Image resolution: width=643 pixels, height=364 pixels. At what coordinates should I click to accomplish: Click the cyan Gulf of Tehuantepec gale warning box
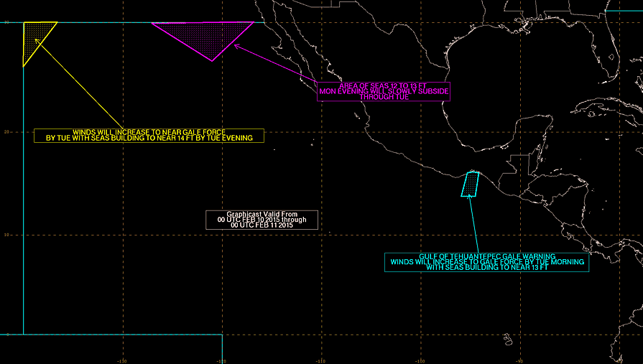point(487,262)
